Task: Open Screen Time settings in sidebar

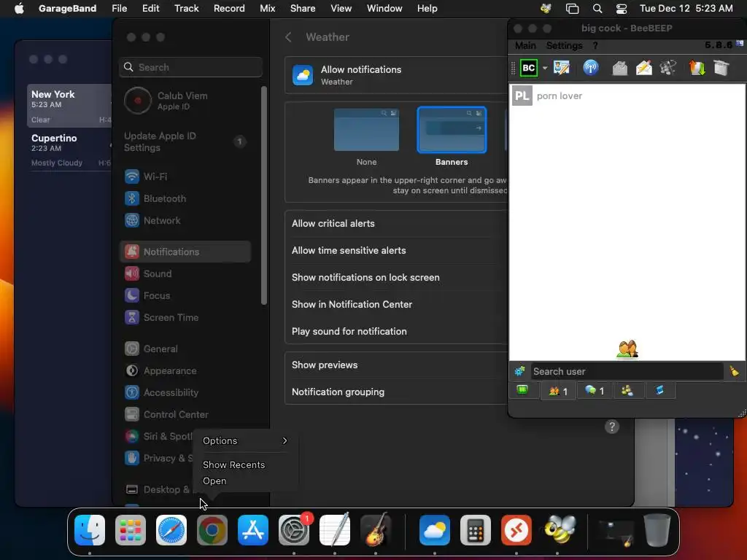Action: (186, 318)
